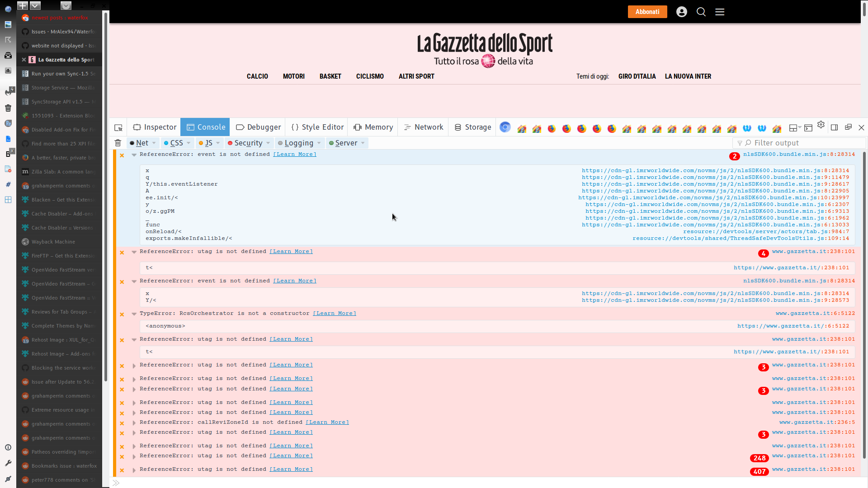Open the site hamburger menu icon

tap(720, 12)
